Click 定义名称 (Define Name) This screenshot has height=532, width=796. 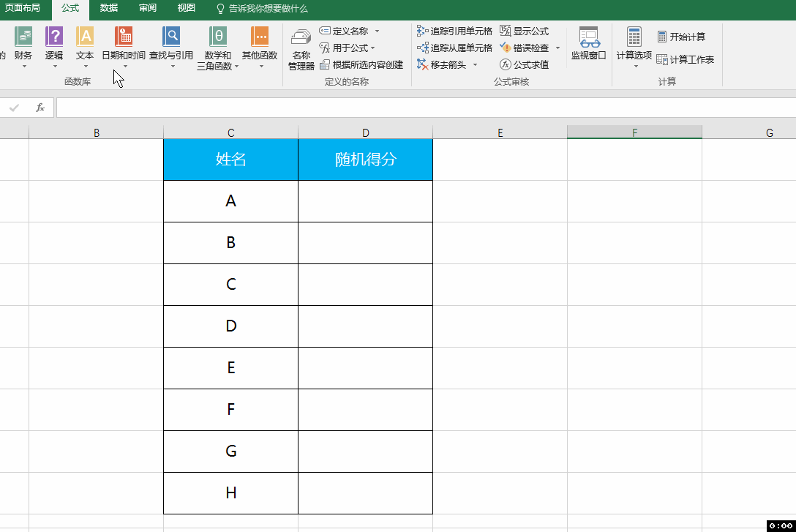pos(344,31)
